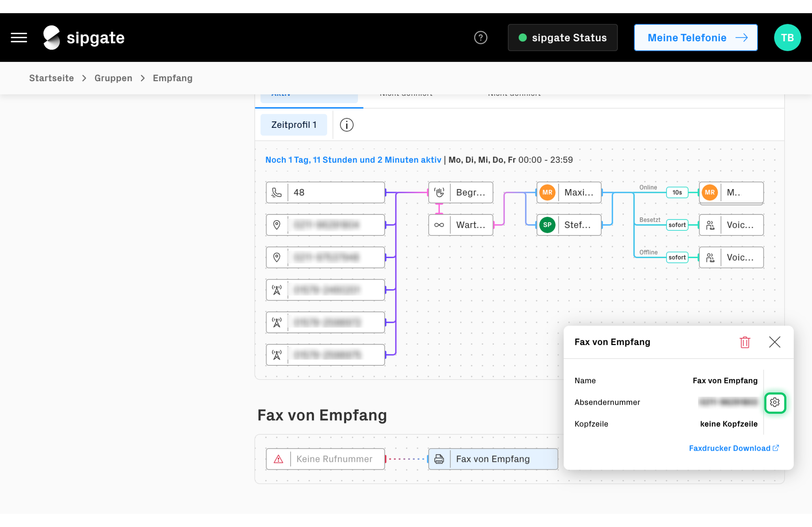Open Meine Telefonie
The height and width of the screenshot is (527, 812).
[695, 37]
